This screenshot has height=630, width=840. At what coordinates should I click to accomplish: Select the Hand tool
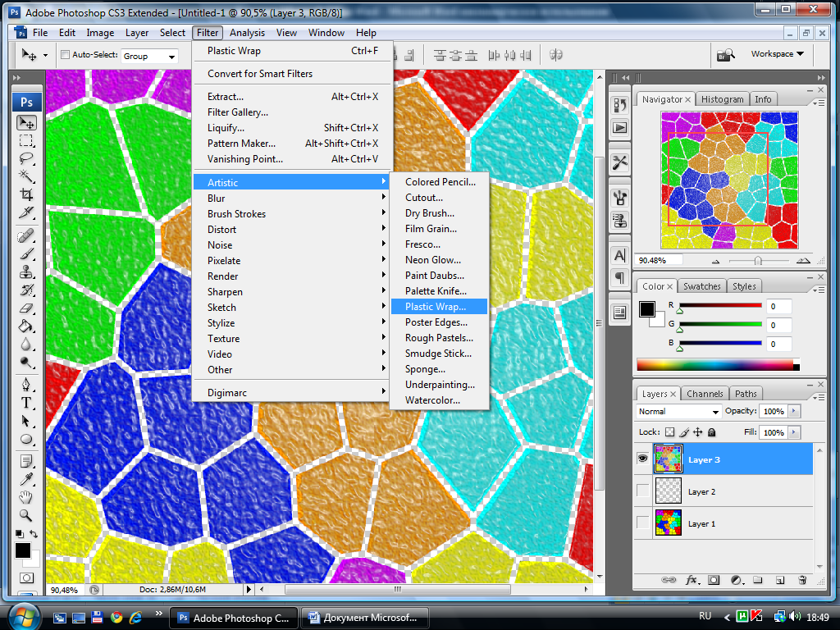[x=26, y=497]
